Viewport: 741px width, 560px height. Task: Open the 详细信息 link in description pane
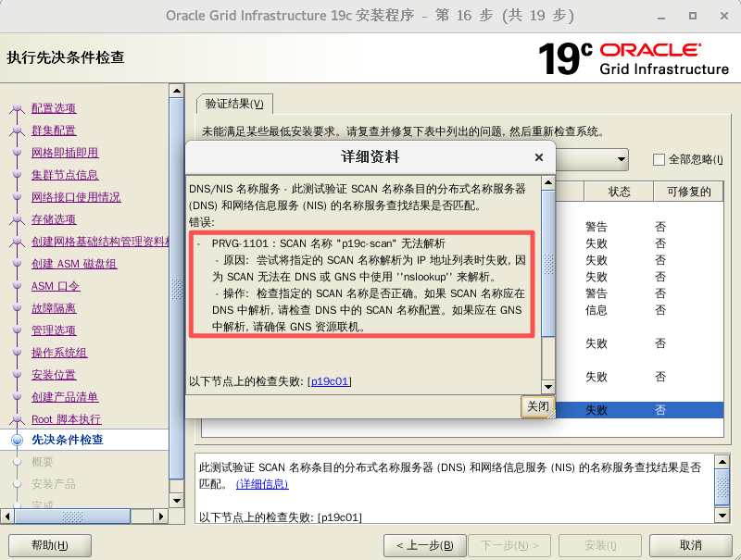[262, 484]
